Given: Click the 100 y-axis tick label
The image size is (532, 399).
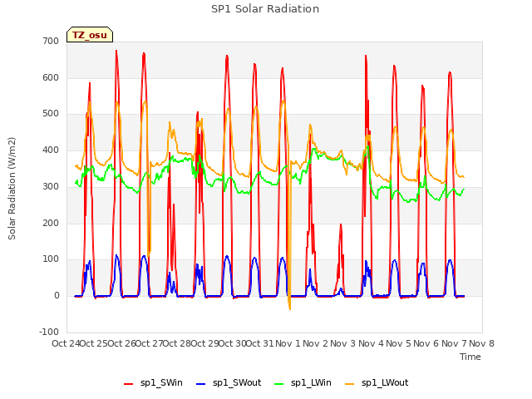Looking at the screenshot, I should pos(51,259).
